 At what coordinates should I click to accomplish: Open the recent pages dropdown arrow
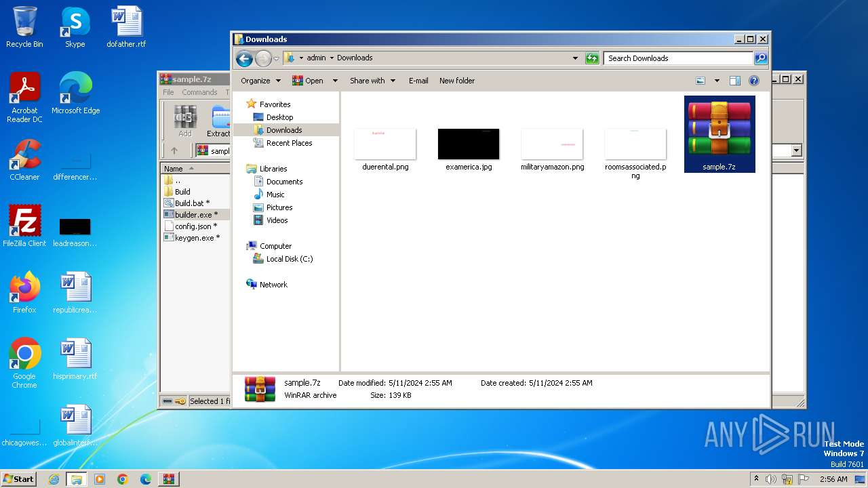tap(276, 58)
